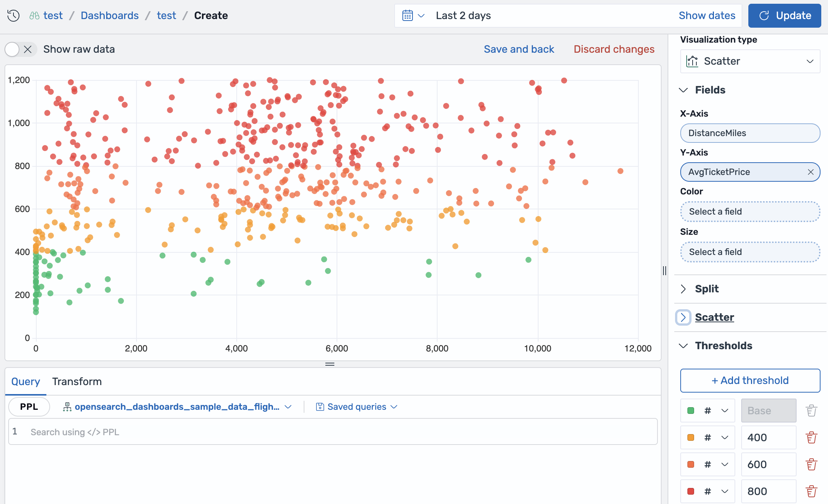Image resolution: width=828 pixels, height=504 pixels.
Task: Click the vertical panel resize handle
Action: (x=665, y=271)
